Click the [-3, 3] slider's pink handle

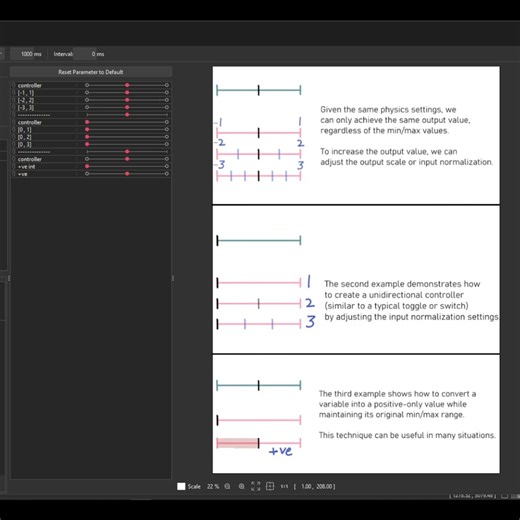127,107
